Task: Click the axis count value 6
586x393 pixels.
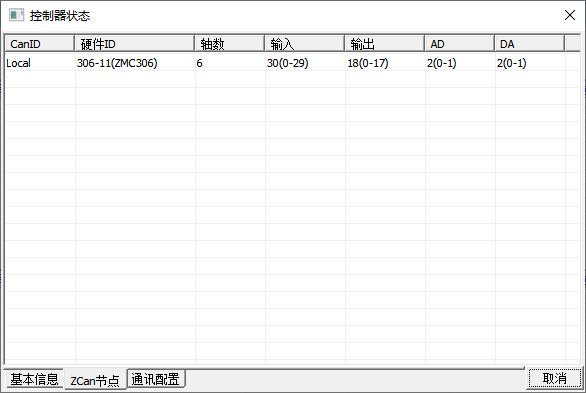Action: click(199, 63)
